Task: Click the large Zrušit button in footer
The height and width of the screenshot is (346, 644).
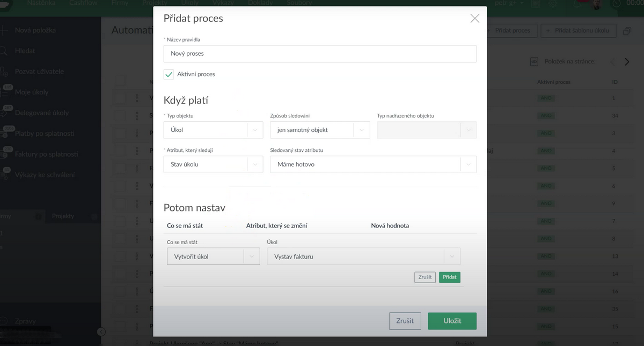Action: point(405,321)
